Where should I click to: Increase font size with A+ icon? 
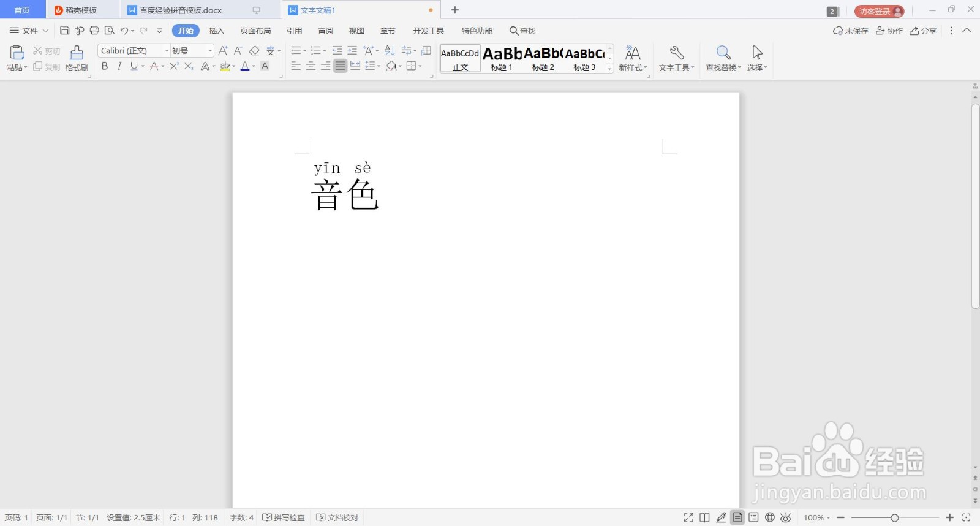pyautogui.click(x=223, y=51)
